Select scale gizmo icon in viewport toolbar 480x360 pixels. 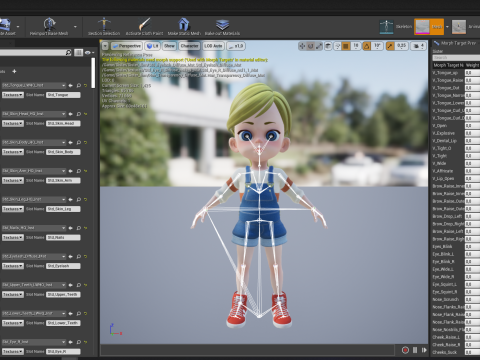319,46
